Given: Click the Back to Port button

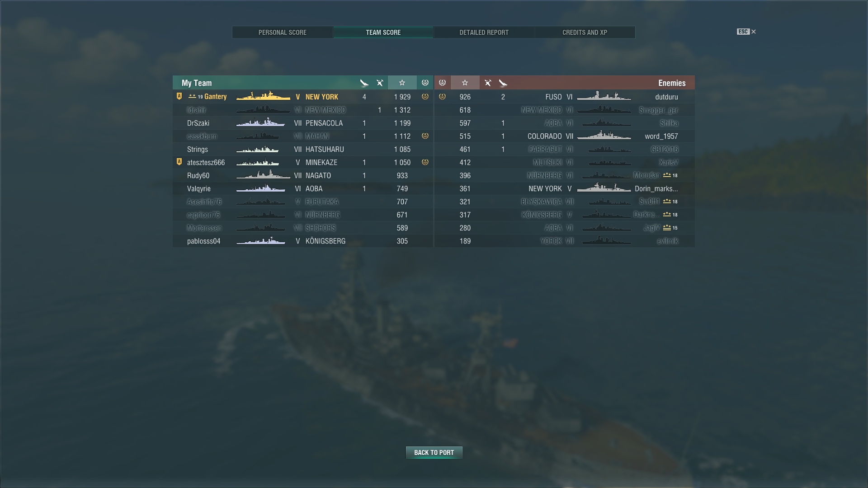Looking at the screenshot, I should (434, 452).
